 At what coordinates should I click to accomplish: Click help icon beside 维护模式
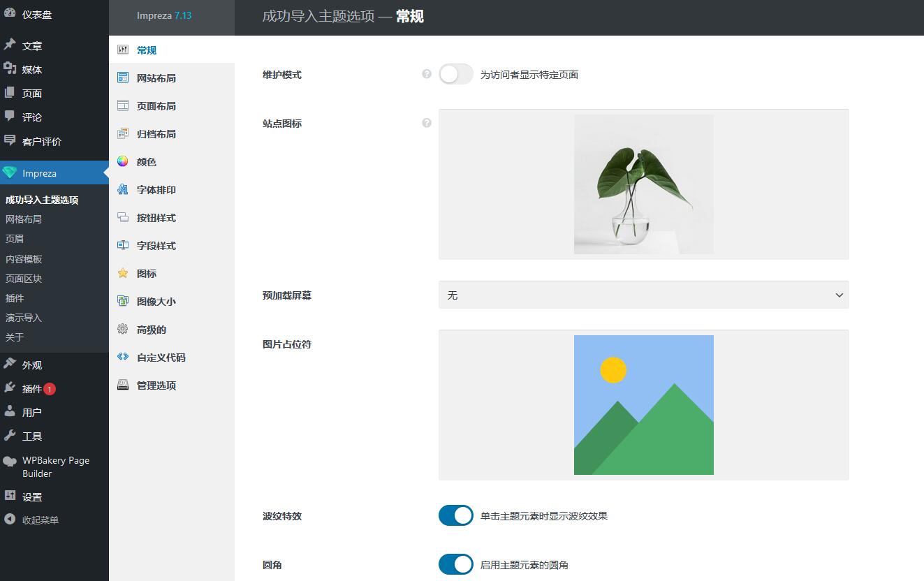click(427, 74)
